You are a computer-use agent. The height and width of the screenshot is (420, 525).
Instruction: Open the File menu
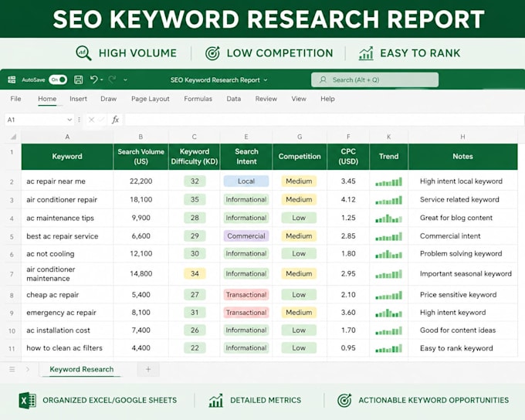point(15,99)
